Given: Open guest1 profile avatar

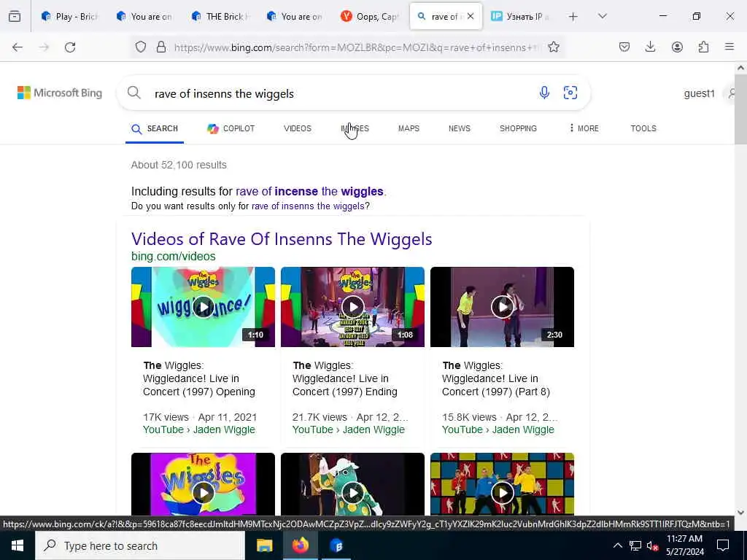Looking at the screenshot, I should click(x=732, y=93).
